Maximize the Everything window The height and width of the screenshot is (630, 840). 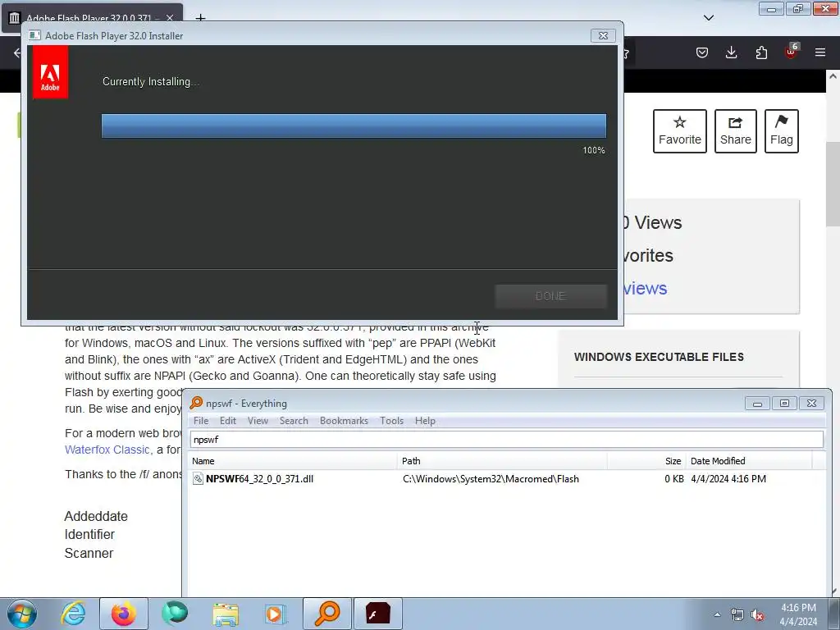(784, 403)
